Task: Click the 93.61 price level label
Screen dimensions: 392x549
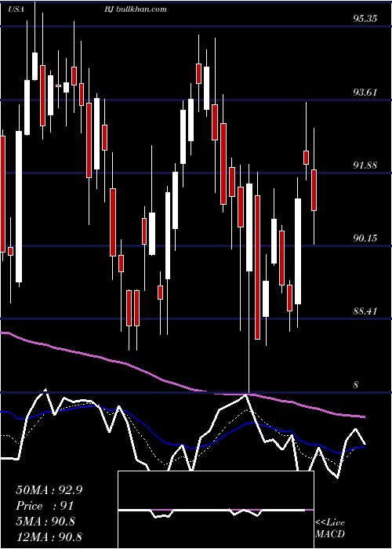Action: point(365,92)
